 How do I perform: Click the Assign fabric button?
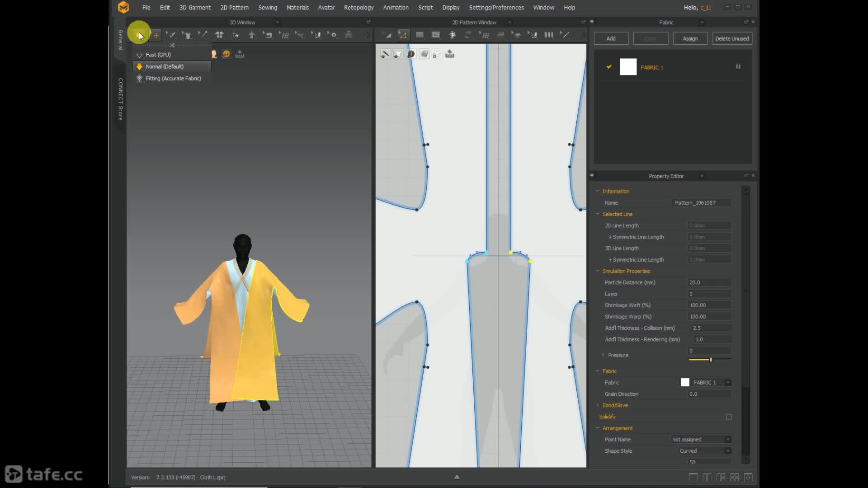(x=690, y=38)
